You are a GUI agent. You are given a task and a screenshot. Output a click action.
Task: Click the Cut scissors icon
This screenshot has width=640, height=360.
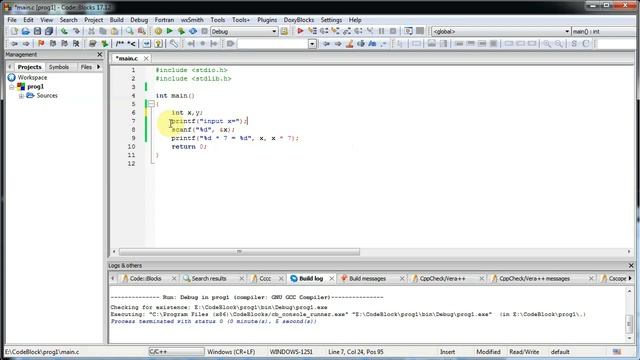tap(91, 31)
